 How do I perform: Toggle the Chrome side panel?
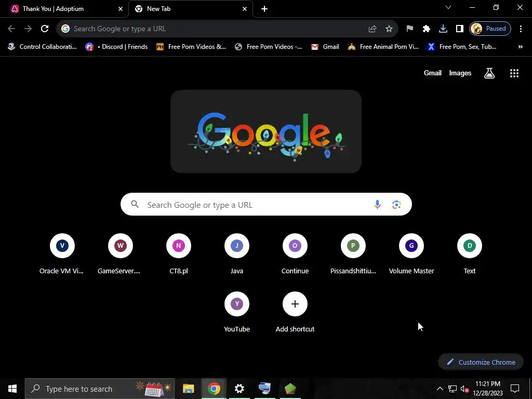(460, 29)
